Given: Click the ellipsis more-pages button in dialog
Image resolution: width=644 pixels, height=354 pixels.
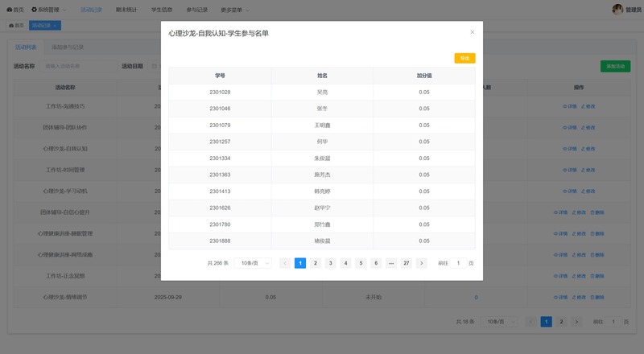Looking at the screenshot, I should [391, 263].
